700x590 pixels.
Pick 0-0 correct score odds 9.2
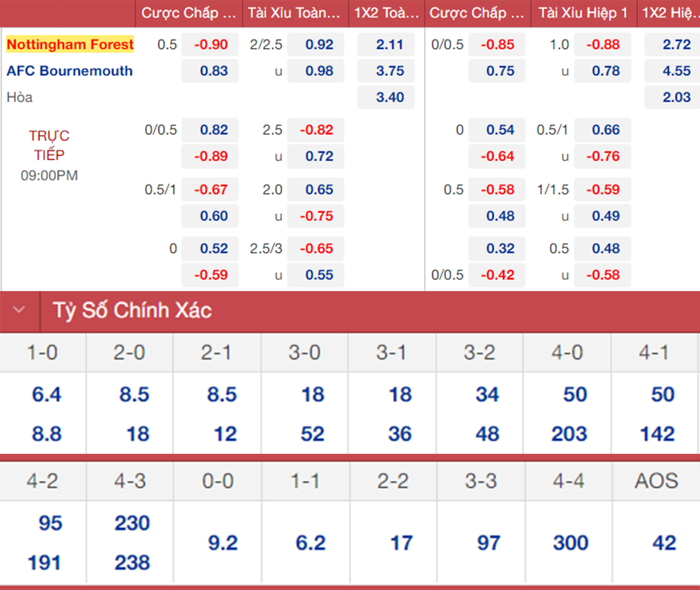(222, 543)
